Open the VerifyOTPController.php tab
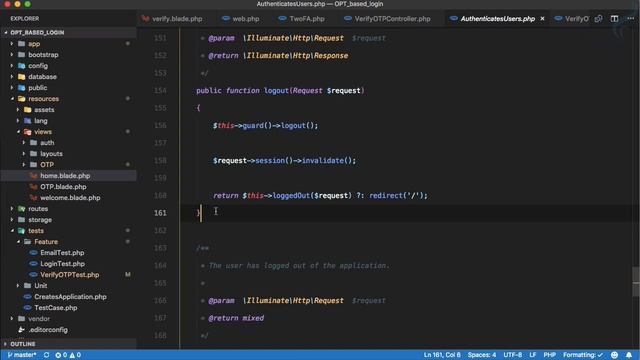The height and width of the screenshot is (360, 640). tap(387, 19)
